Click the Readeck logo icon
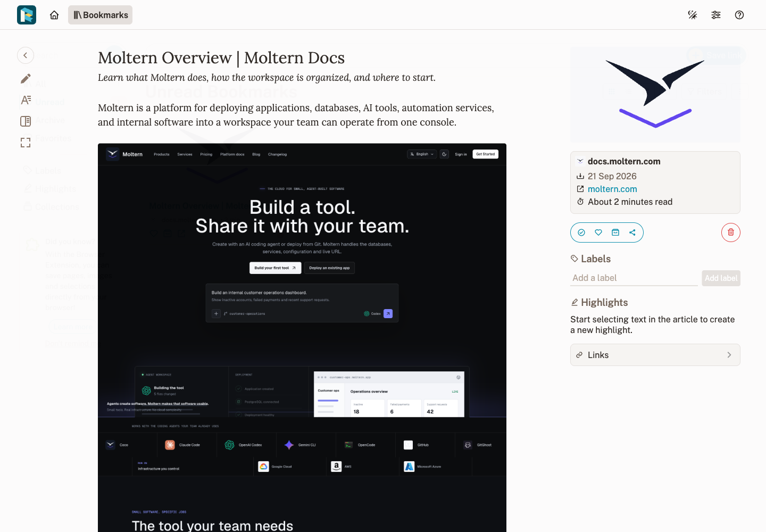 tap(27, 15)
